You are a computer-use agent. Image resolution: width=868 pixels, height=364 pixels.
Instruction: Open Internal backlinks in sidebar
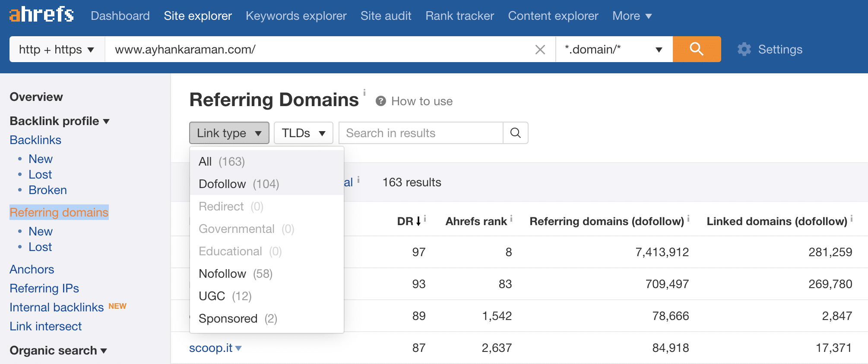57,308
